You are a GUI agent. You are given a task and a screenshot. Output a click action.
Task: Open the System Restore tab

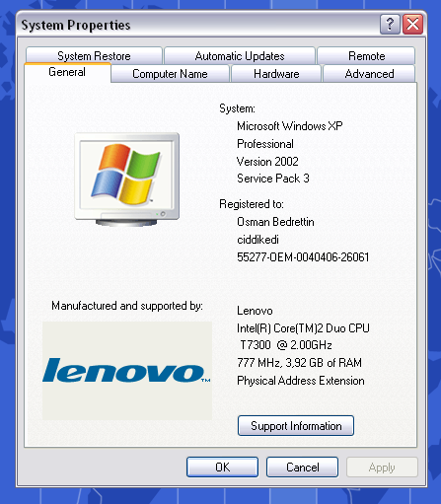(94, 56)
